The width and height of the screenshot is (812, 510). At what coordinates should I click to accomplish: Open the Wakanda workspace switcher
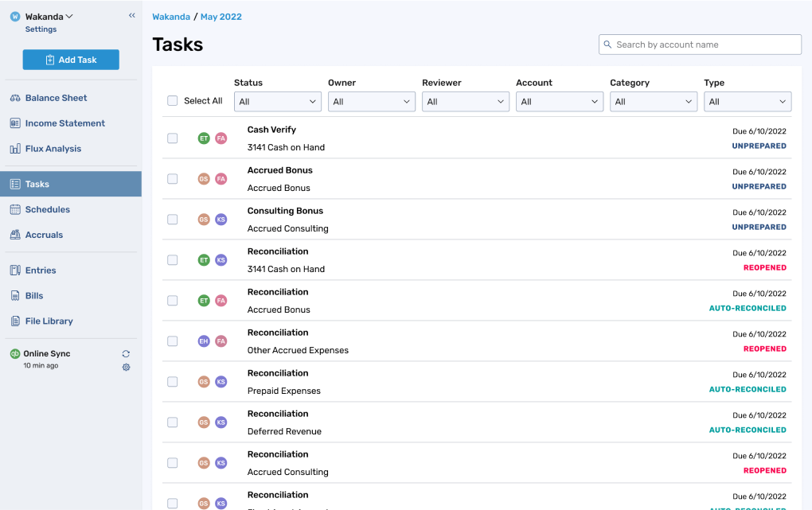tap(44, 16)
